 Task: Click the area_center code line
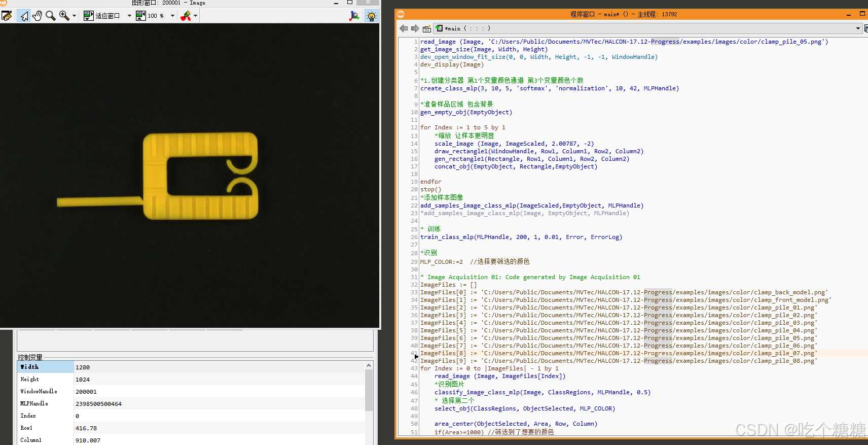coord(516,424)
